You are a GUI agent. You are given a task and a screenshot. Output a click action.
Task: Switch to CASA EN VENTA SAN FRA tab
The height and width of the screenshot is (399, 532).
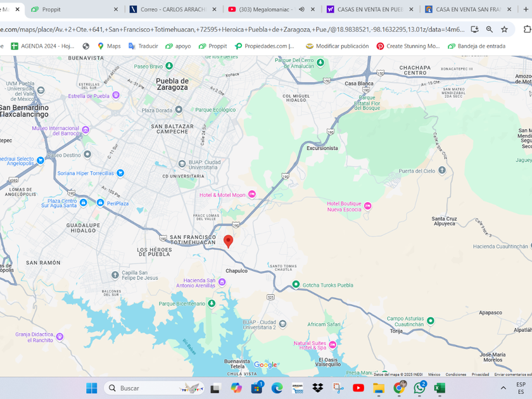(468, 9)
